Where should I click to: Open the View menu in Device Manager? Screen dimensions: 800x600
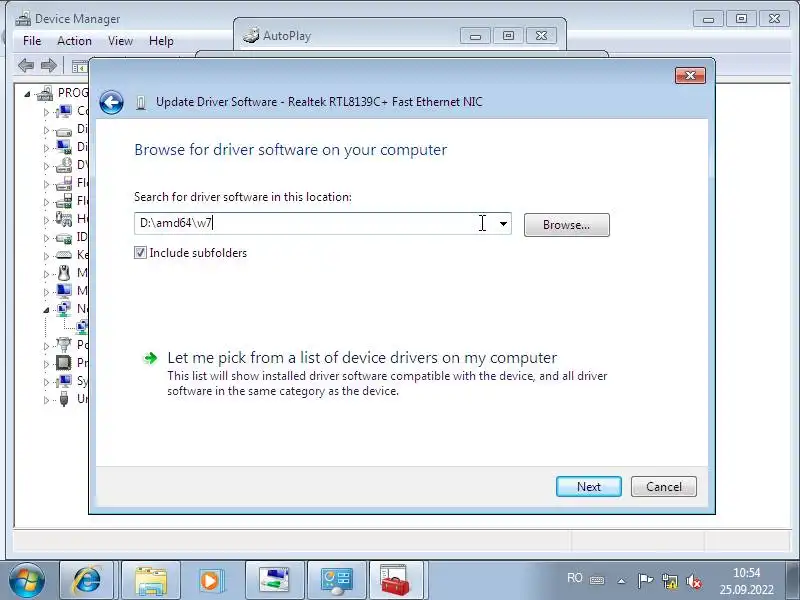(120, 41)
